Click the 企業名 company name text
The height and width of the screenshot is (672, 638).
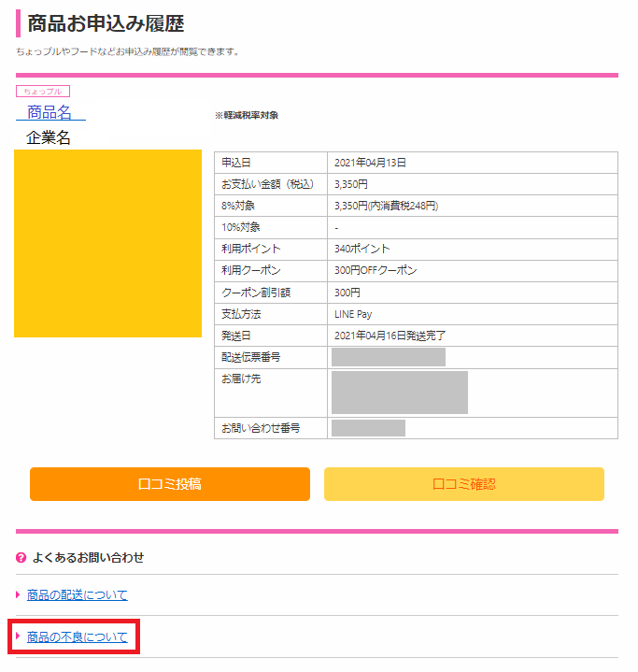coord(48,137)
